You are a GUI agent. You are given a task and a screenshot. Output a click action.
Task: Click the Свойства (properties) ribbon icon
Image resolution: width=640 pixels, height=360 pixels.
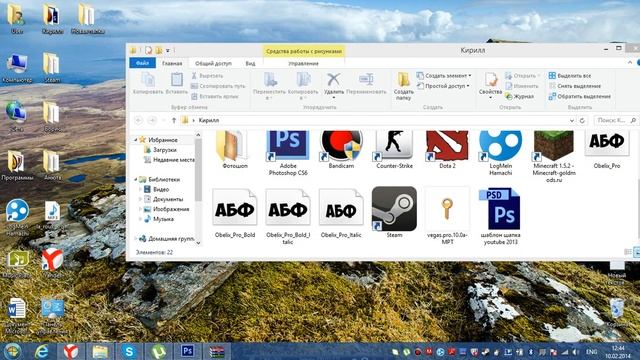click(490, 79)
